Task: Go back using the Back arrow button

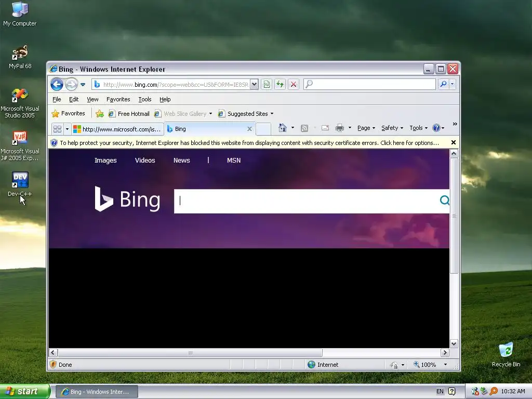Action: tap(57, 84)
